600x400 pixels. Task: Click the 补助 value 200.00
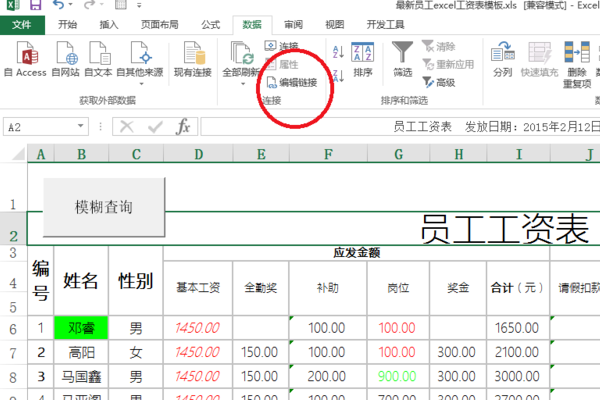328,377
